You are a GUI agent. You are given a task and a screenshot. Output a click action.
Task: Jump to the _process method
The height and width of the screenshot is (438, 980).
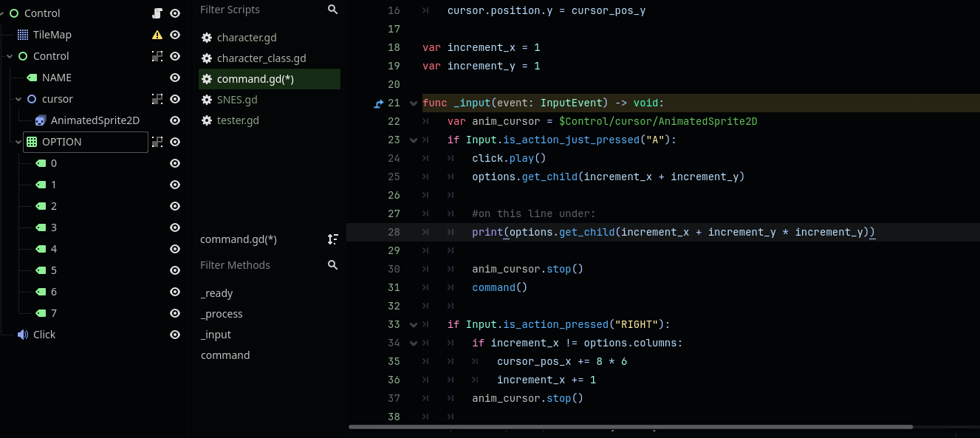(222, 314)
